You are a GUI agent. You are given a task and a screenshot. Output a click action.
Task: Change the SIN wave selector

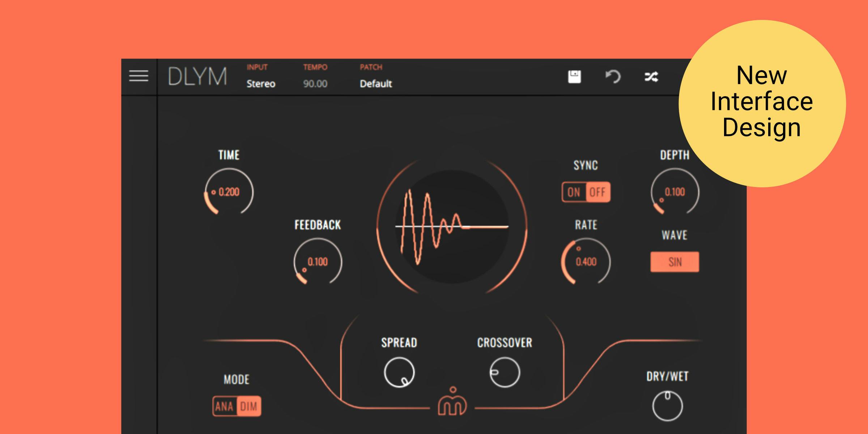[675, 262]
